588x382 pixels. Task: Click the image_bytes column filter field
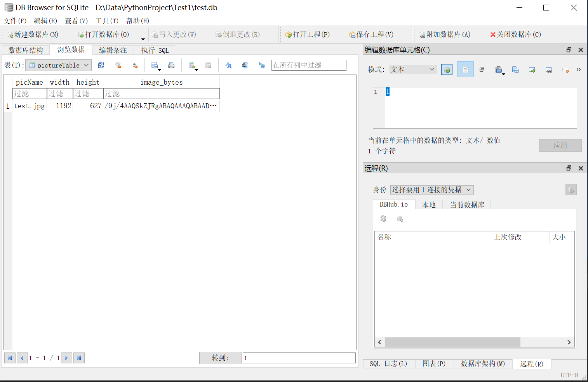(x=162, y=94)
